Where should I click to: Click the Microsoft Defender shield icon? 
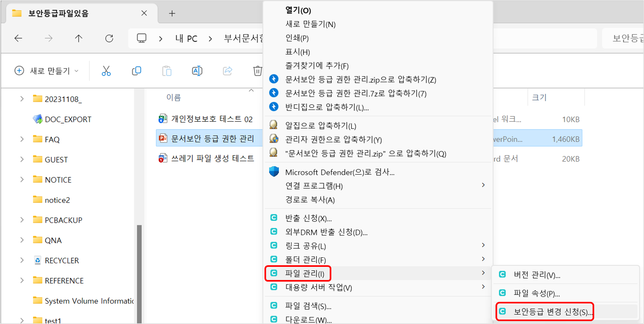(274, 172)
